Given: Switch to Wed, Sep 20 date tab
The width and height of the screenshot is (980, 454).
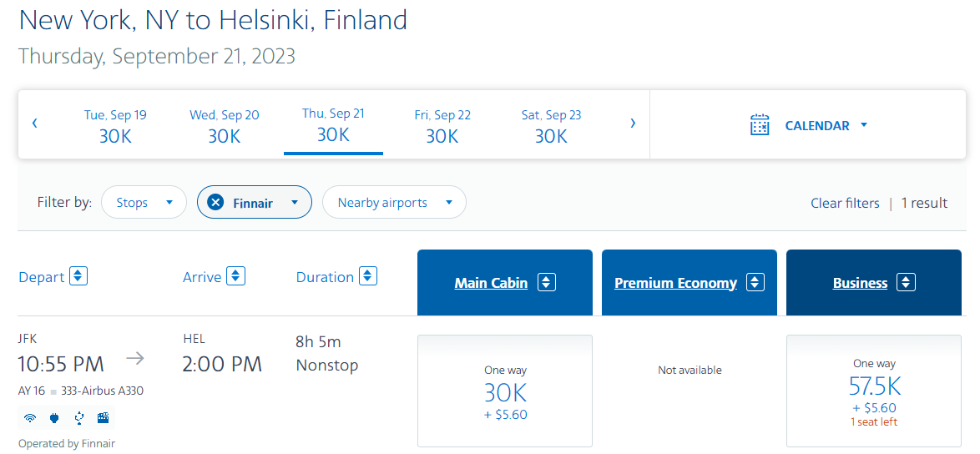Looking at the screenshot, I should click(x=225, y=125).
